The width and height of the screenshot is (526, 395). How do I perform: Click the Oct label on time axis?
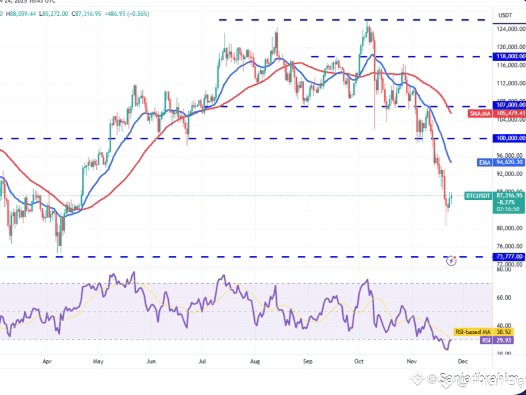click(359, 361)
